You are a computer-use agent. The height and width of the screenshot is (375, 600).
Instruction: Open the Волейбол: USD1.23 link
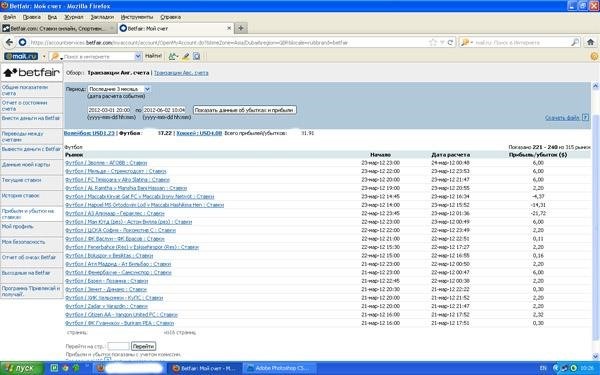(x=89, y=133)
